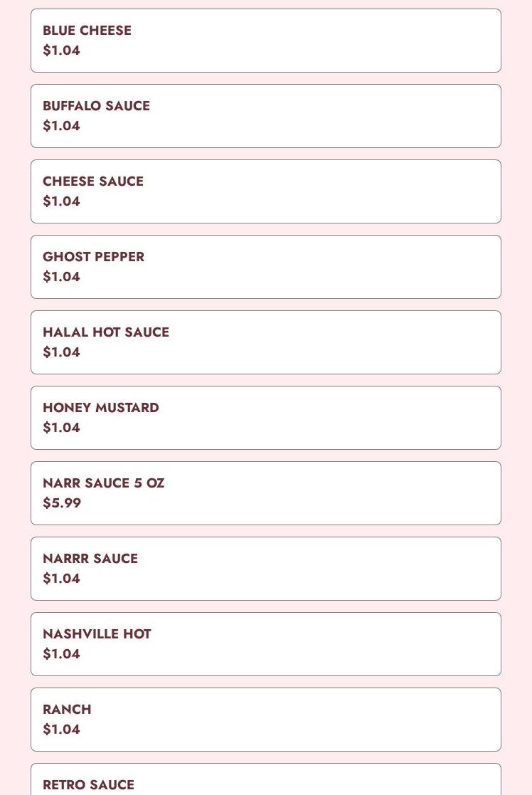The image size is (532, 795).
Task: Select Narr Sauce 5 oz item
Action: click(266, 493)
